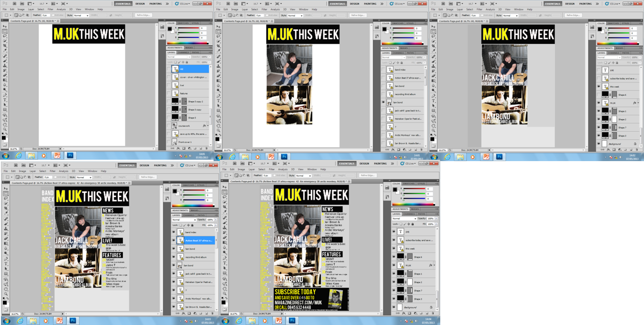Expand more workspaces chevron in top-right window
The height and width of the screenshot is (325, 644).
pos(598,3)
